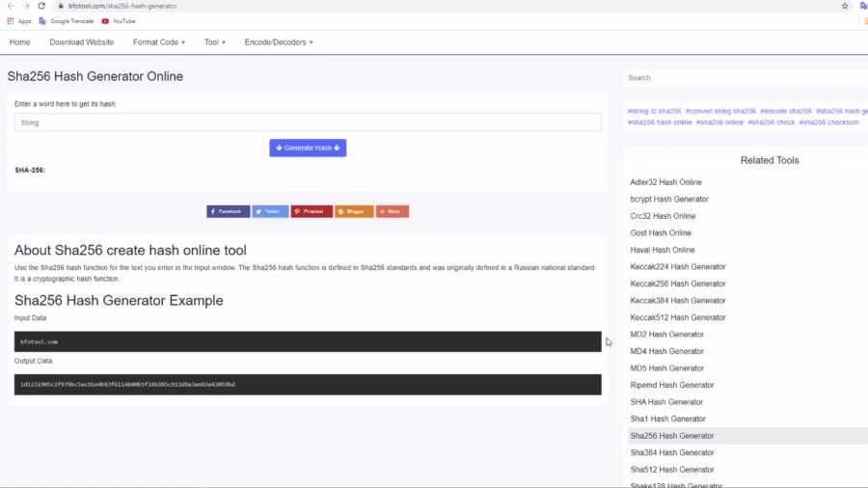
Task: Share page via Facebook button
Action: coord(228,211)
